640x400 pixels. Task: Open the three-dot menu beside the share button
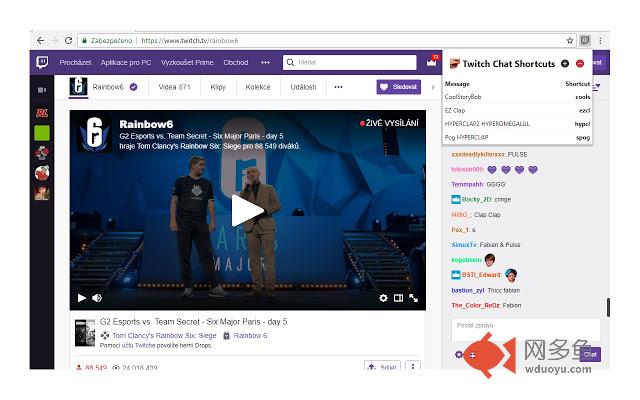413,366
